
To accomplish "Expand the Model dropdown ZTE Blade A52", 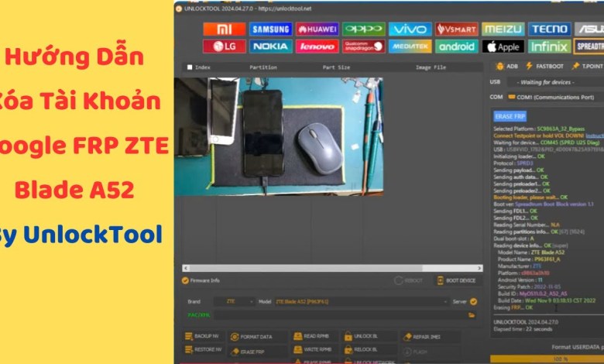I will click(362, 301).
